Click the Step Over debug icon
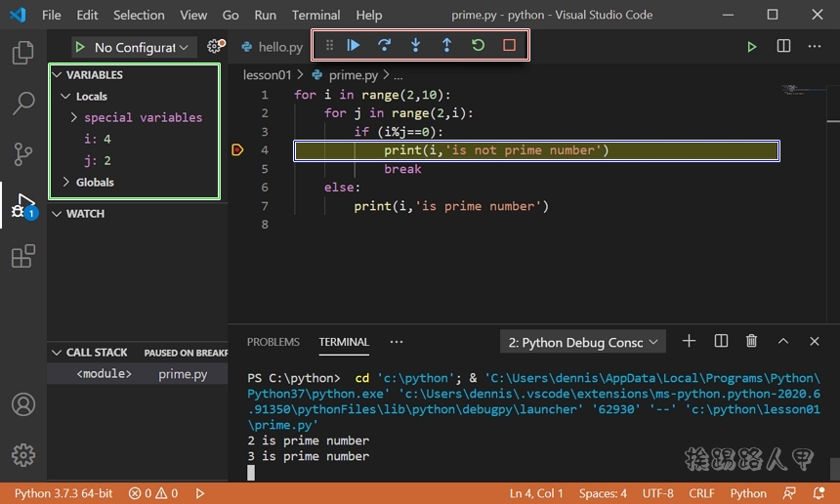 click(x=385, y=46)
